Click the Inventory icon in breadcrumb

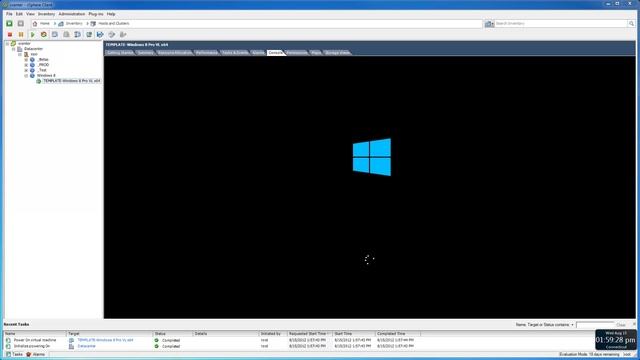[x=61, y=24]
